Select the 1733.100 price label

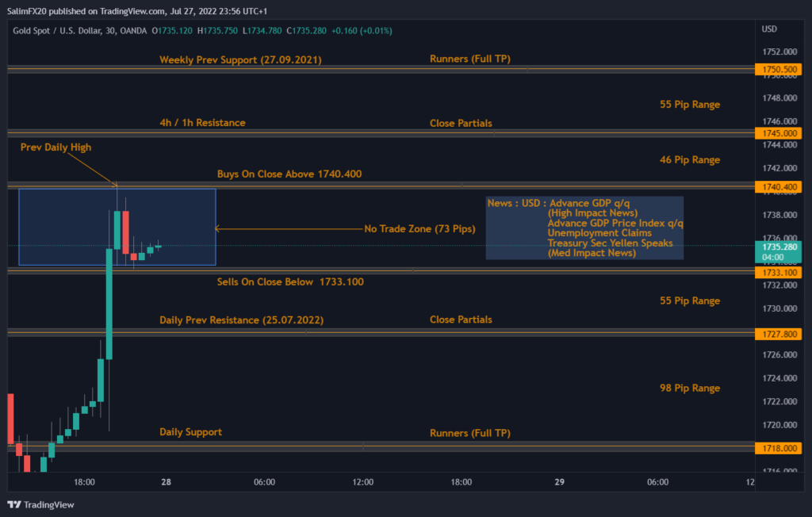pyautogui.click(x=779, y=272)
